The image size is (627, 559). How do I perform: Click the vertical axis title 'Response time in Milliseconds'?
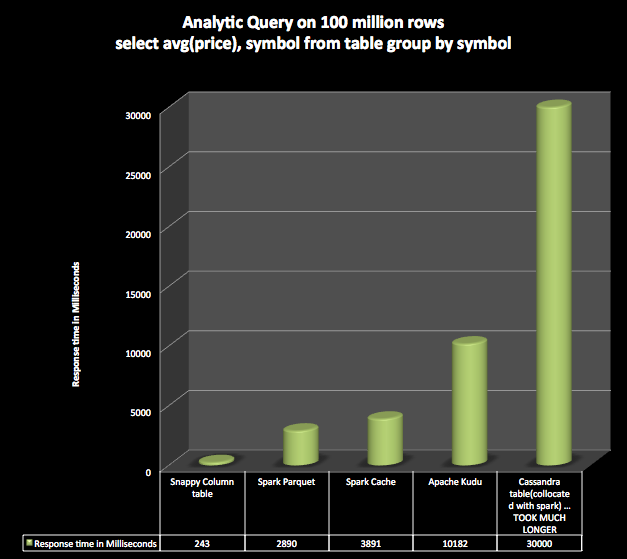coord(76,324)
